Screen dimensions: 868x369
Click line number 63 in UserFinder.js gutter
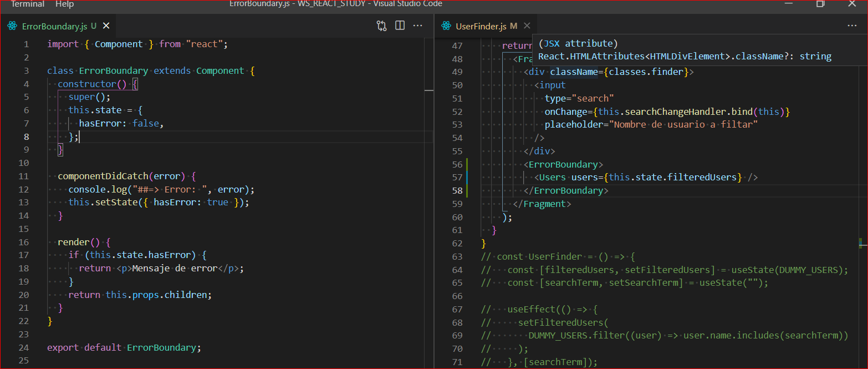point(457,256)
